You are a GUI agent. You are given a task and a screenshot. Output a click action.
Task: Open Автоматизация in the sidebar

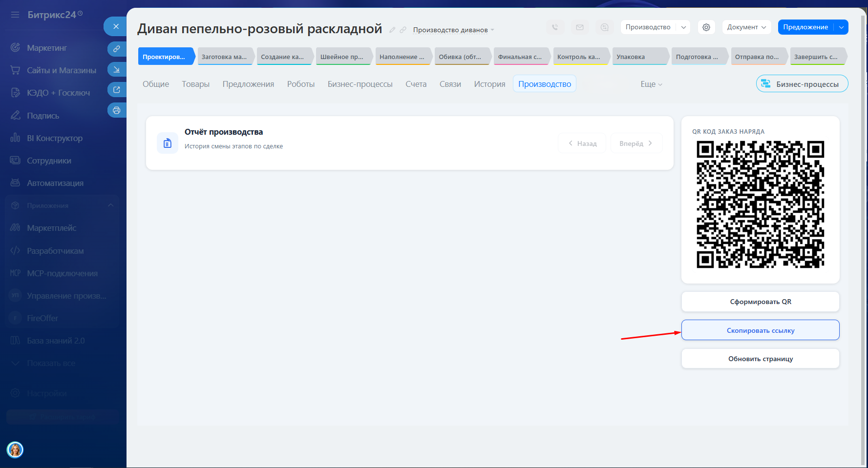(55, 183)
